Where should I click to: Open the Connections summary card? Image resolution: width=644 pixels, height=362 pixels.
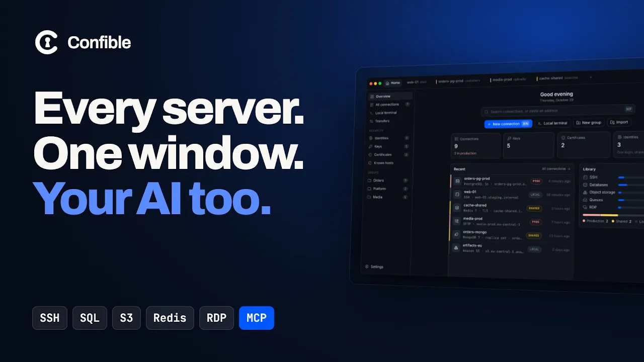tap(476, 146)
